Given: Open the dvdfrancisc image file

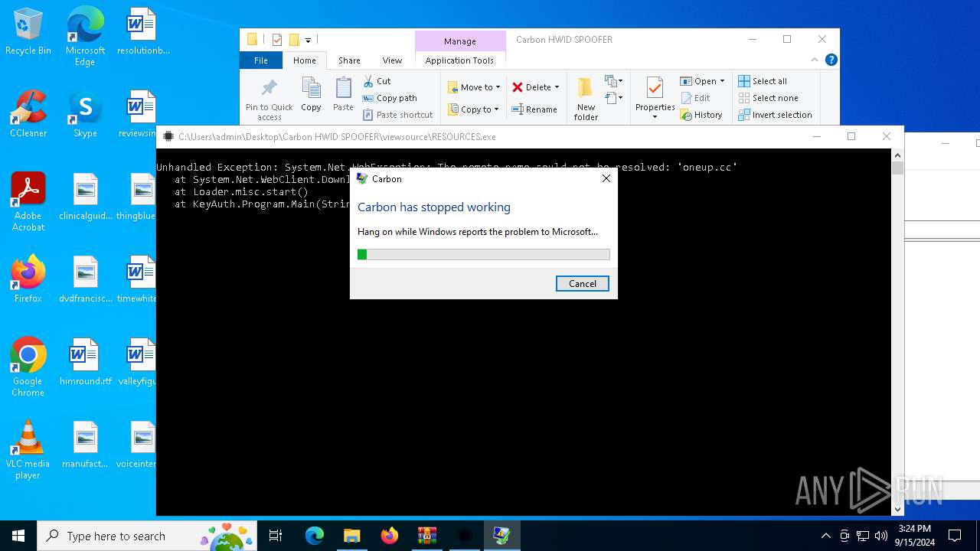Looking at the screenshot, I should 85,279.
